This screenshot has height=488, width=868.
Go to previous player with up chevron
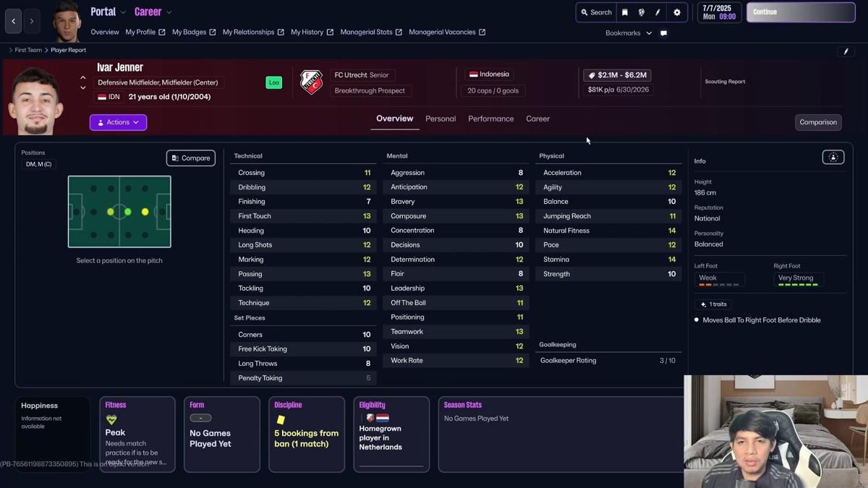click(x=83, y=77)
